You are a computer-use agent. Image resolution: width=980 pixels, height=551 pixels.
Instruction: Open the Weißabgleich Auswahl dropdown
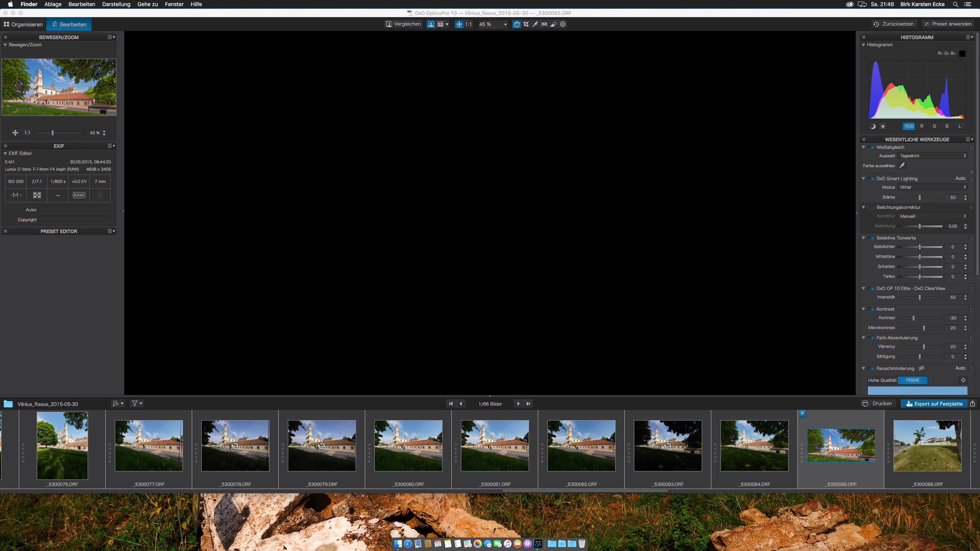pos(933,156)
